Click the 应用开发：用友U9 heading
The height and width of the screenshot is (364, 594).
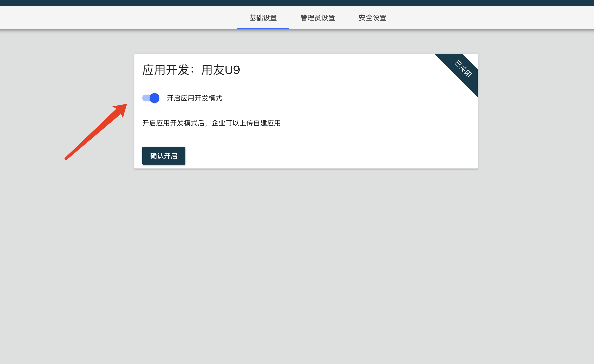(x=191, y=70)
